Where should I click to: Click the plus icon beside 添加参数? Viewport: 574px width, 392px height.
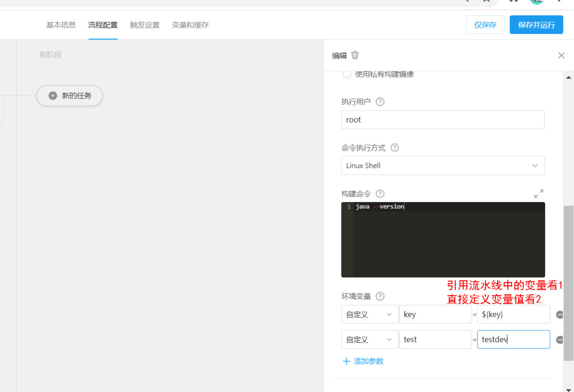[346, 361]
